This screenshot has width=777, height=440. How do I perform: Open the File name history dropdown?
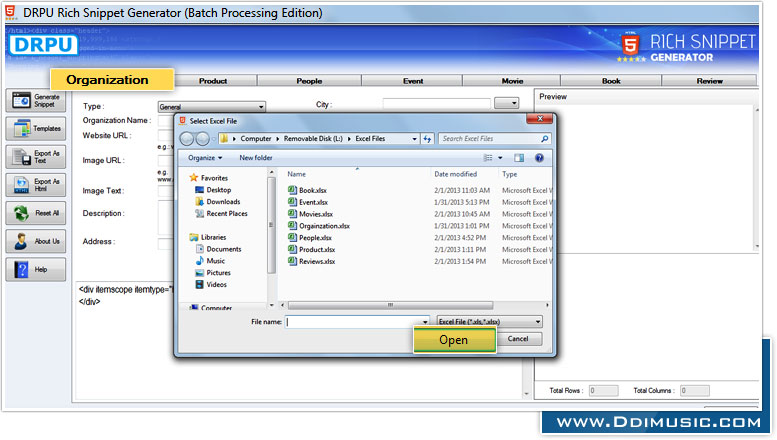[x=425, y=322]
